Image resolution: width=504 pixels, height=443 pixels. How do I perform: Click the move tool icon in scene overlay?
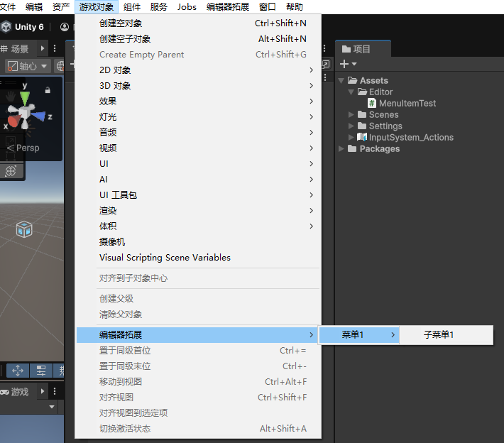(18, 371)
